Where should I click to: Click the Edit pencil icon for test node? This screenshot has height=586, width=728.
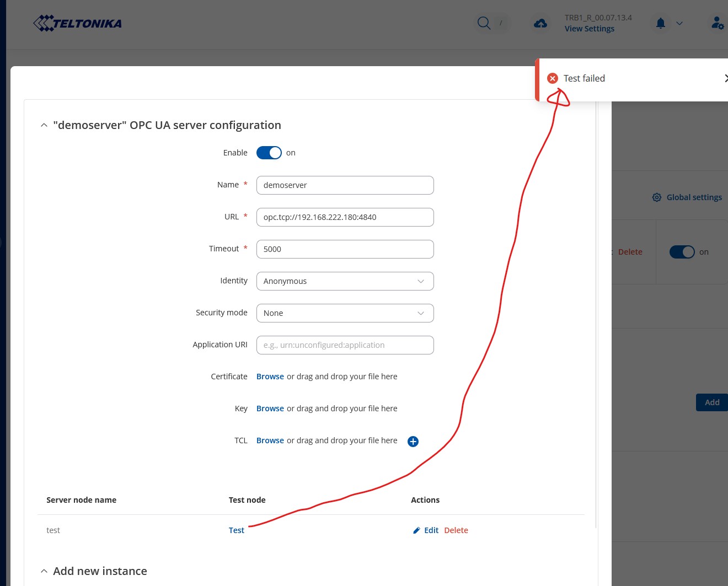(416, 530)
